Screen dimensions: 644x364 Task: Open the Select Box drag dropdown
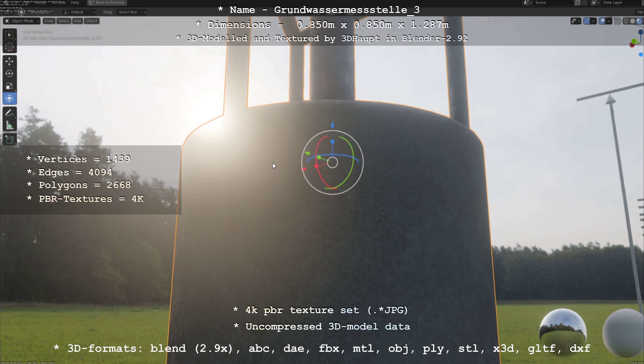[132, 12]
